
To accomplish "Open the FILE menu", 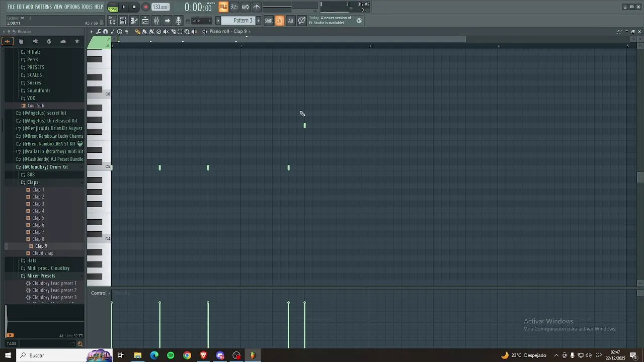I will (11, 7).
